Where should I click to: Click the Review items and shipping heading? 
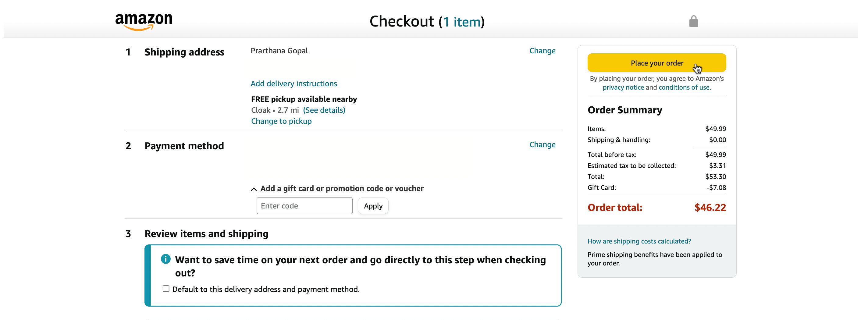pos(206,234)
